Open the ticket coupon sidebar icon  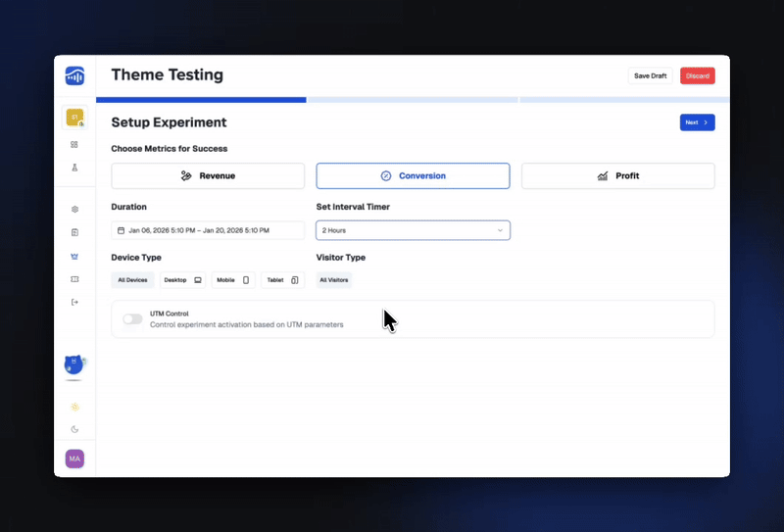coord(74,279)
